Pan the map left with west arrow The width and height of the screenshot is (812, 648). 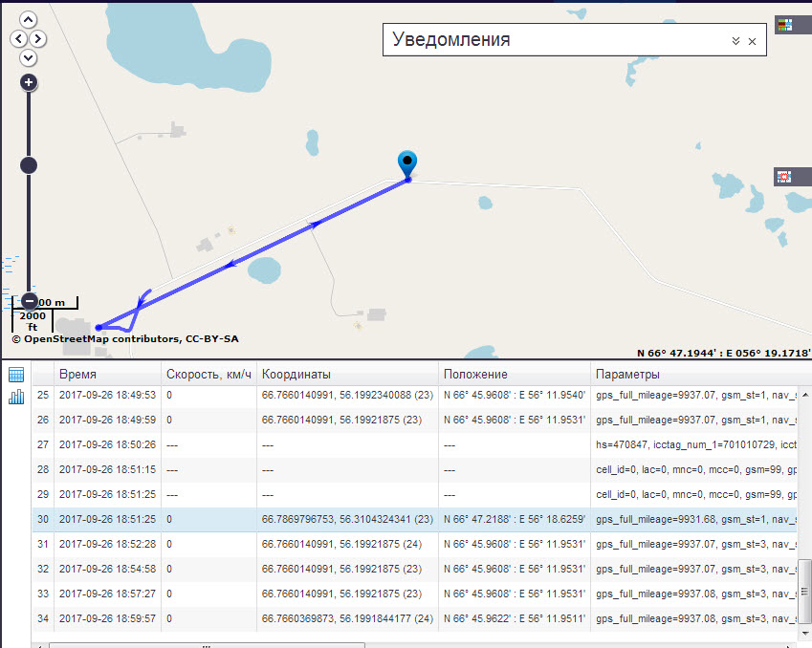pos(18,38)
